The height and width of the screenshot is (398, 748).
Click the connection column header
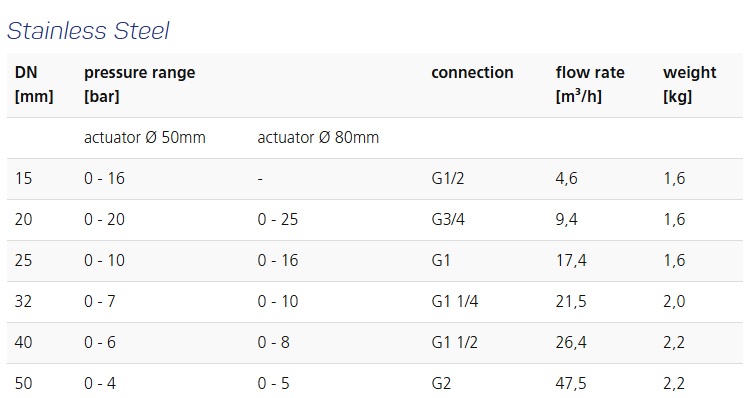pyautogui.click(x=472, y=73)
